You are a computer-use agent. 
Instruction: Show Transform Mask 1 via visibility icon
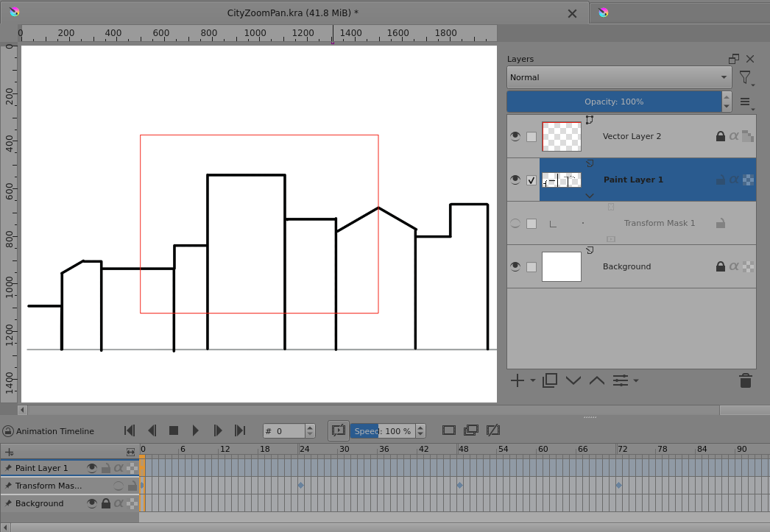pyautogui.click(x=515, y=223)
